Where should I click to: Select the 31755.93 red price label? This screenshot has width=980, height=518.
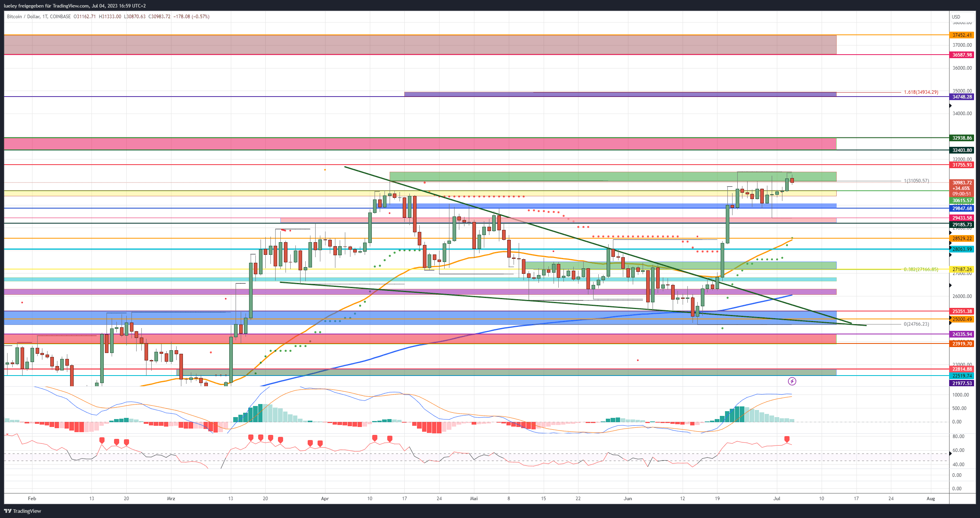[x=962, y=165]
